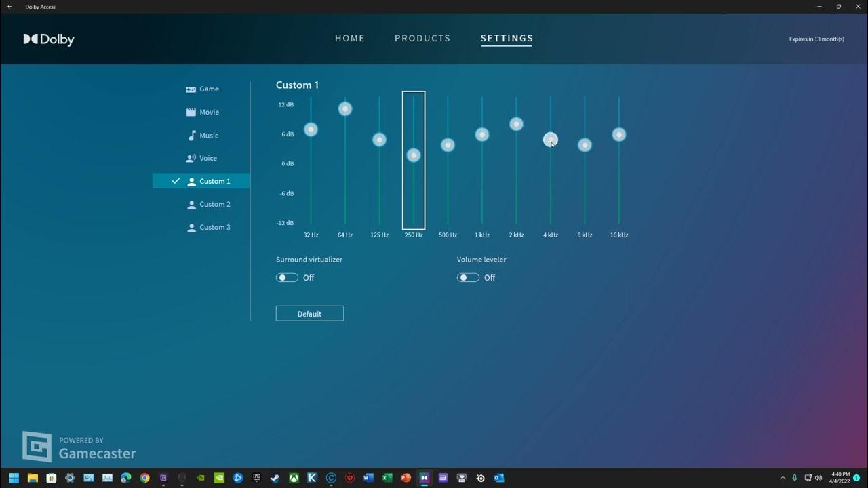The width and height of the screenshot is (868, 488).
Task: Click the Custom 3 profile icon
Action: point(191,228)
